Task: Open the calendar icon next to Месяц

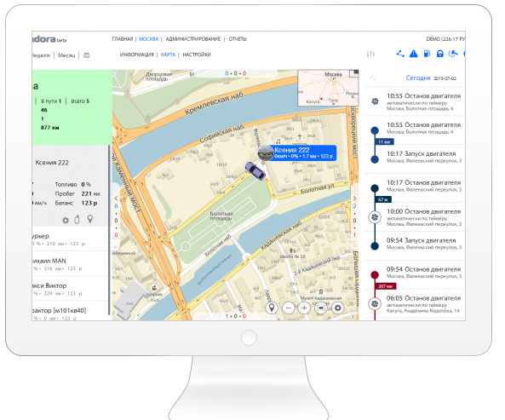Action: tap(86, 55)
